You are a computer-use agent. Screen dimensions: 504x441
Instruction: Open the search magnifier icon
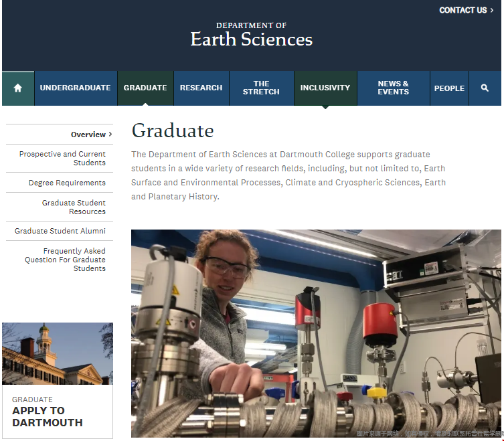[x=485, y=88]
